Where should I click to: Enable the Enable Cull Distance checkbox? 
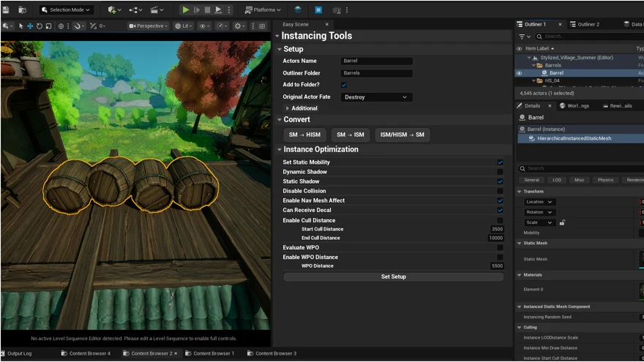point(500,220)
